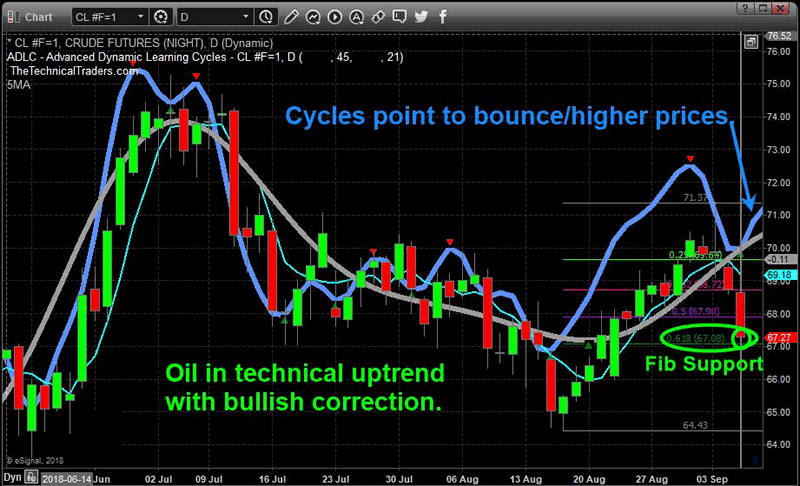
Task: Click the TheTechnicalTraders.com study label
Action: [74, 70]
